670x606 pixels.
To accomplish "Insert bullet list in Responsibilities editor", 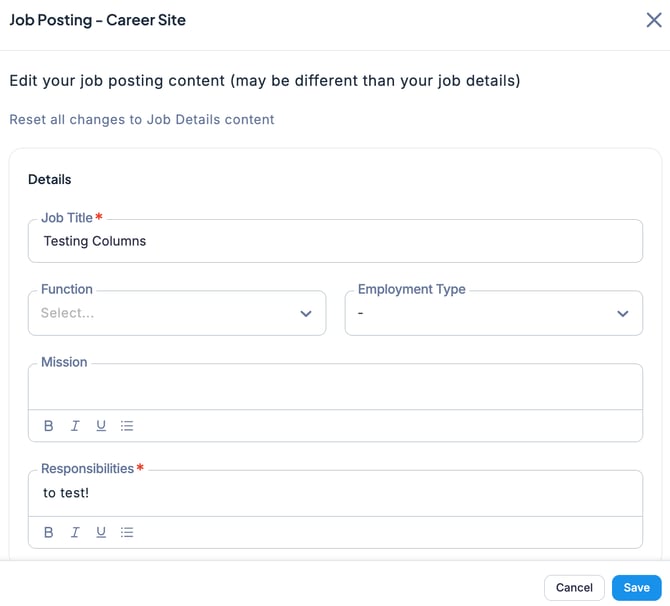I will pyautogui.click(x=127, y=533).
